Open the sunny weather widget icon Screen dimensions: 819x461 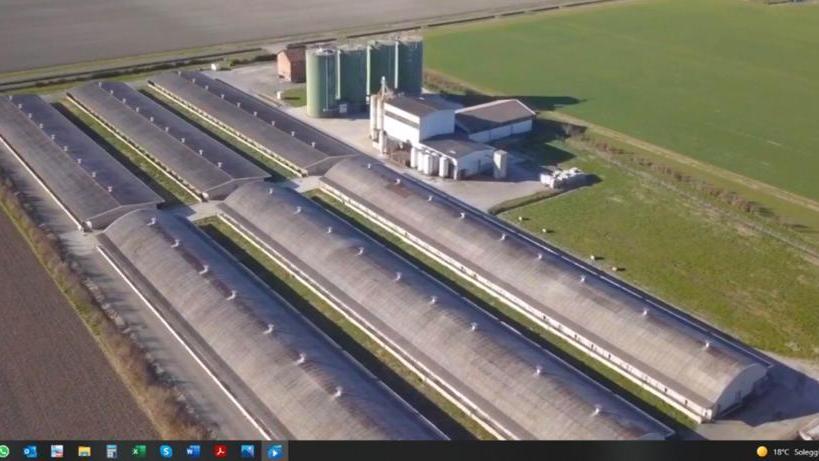pos(762,452)
